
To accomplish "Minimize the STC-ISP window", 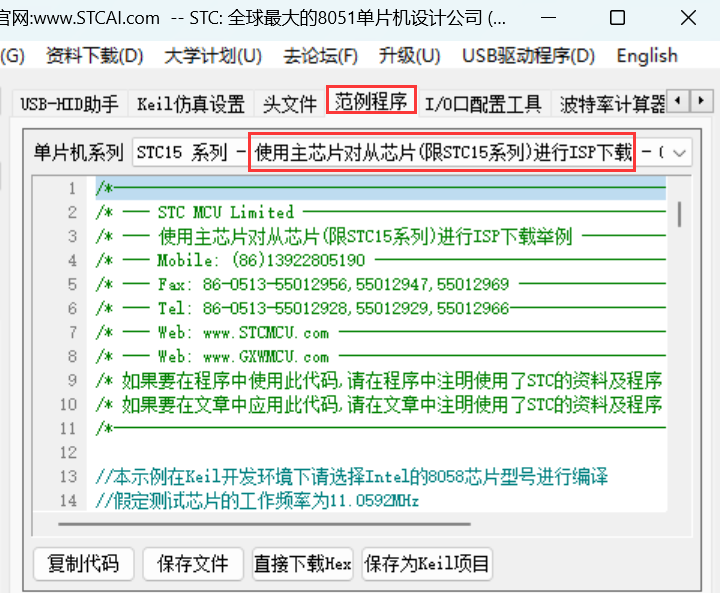I will click(x=548, y=18).
